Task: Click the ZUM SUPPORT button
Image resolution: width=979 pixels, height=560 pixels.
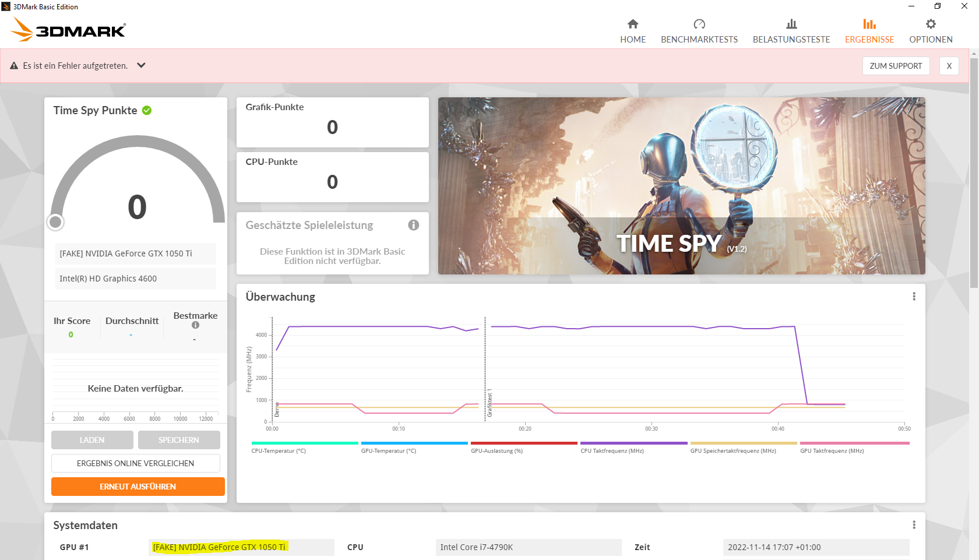Action: [x=896, y=66]
